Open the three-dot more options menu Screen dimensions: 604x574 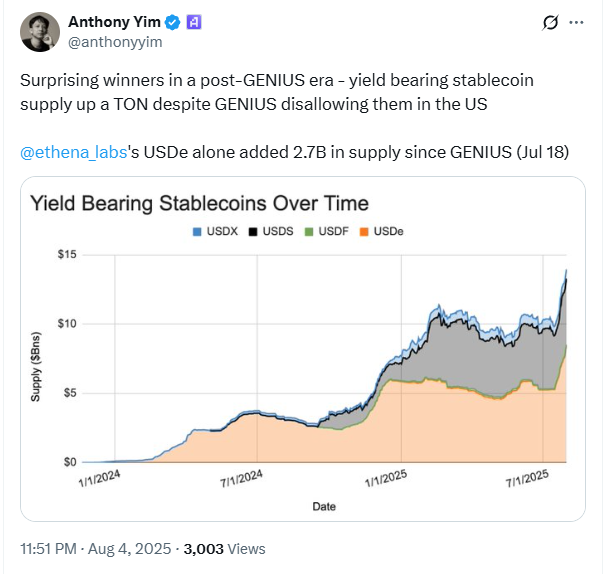click(576, 22)
